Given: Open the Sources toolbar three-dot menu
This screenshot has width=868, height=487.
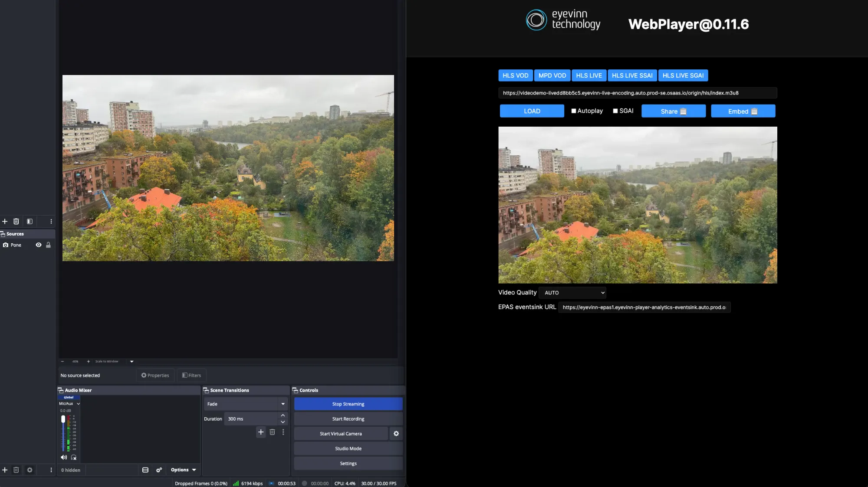Looking at the screenshot, I should [51, 470].
